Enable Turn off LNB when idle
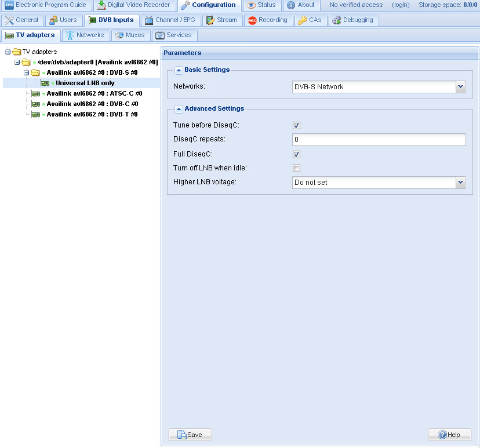The image size is (480, 448). point(296,168)
